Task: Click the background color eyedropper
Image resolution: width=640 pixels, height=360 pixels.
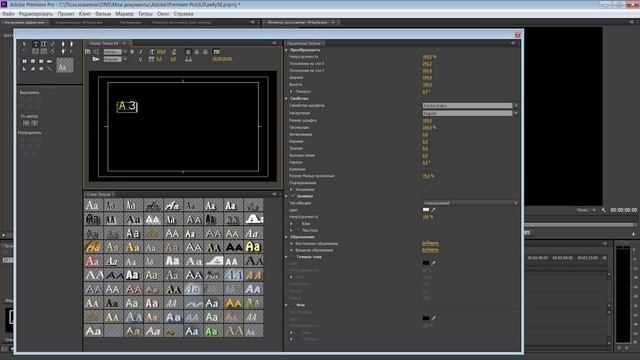Action: tap(433, 318)
